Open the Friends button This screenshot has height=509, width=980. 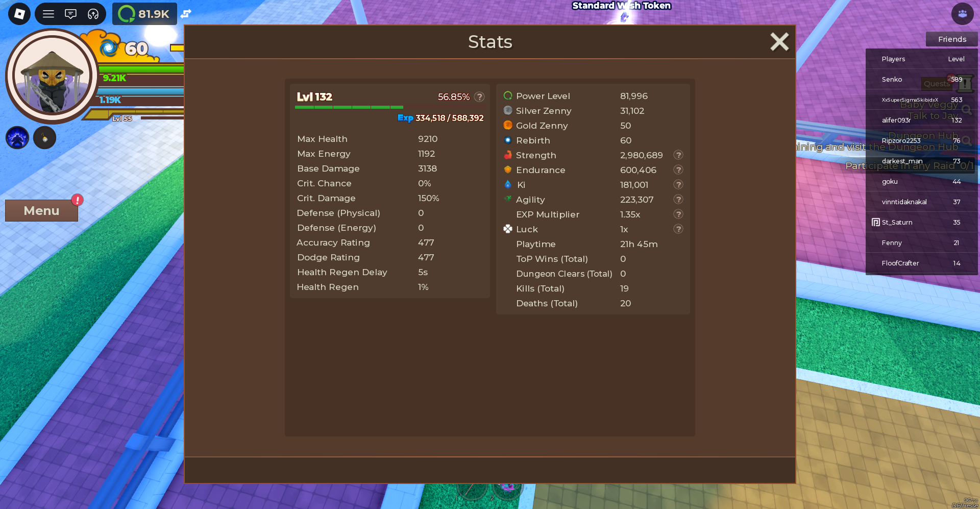952,39
